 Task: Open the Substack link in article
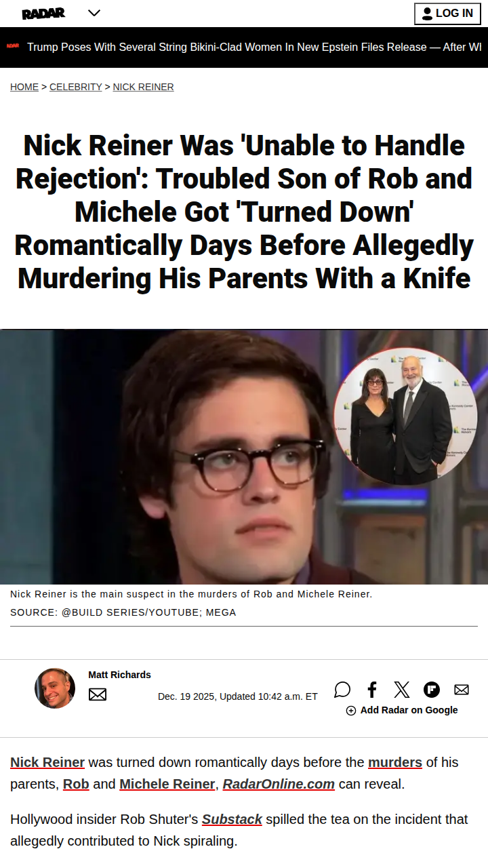232,819
